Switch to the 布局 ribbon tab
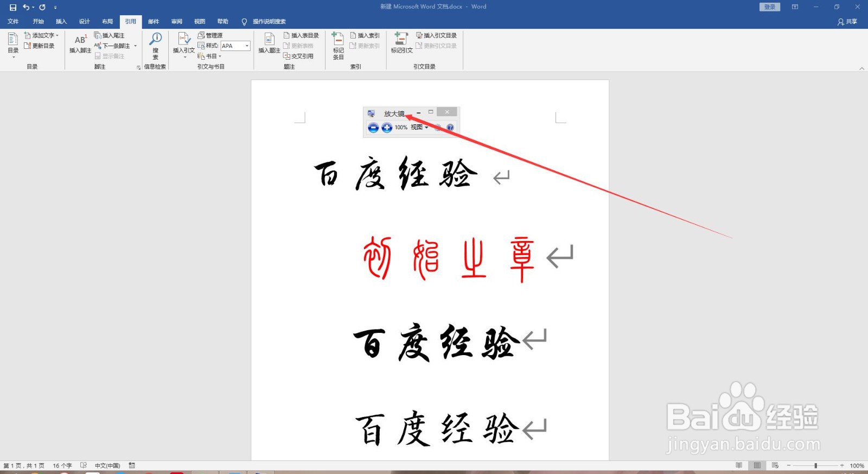The width and height of the screenshot is (868, 474). click(x=107, y=22)
